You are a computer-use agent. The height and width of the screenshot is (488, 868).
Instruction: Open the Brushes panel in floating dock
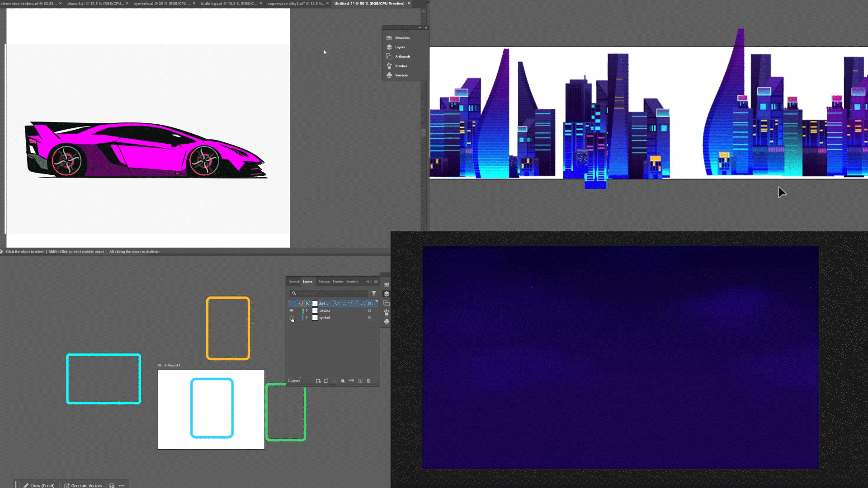tap(401, 66)
